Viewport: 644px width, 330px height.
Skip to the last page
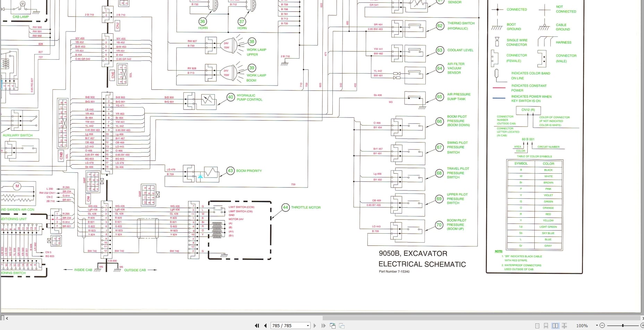click(323, 325)
